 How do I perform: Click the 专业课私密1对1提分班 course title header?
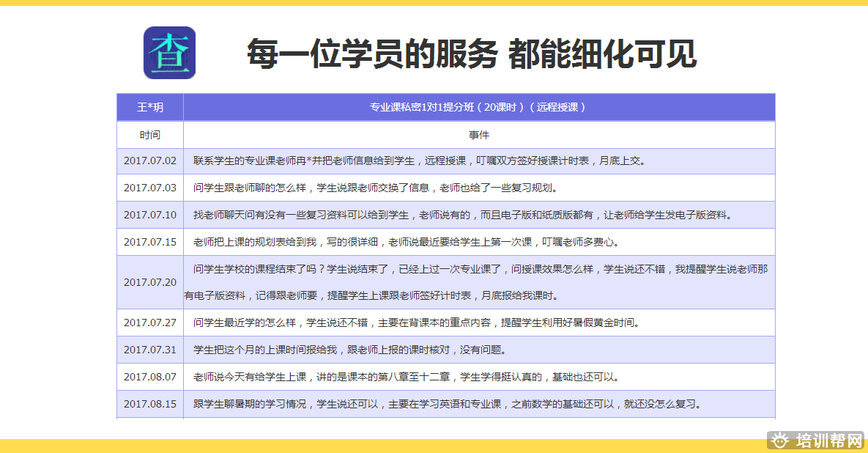tap(478, 107)
